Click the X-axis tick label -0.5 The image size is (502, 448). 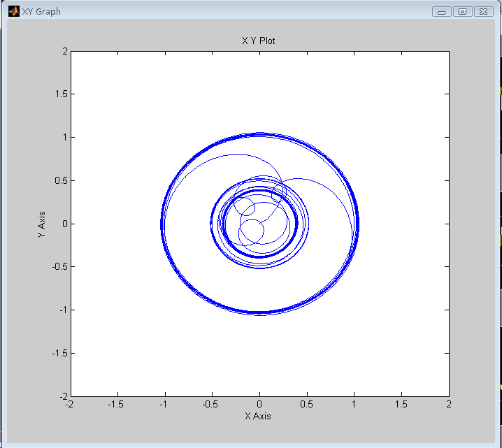(210, 405)
